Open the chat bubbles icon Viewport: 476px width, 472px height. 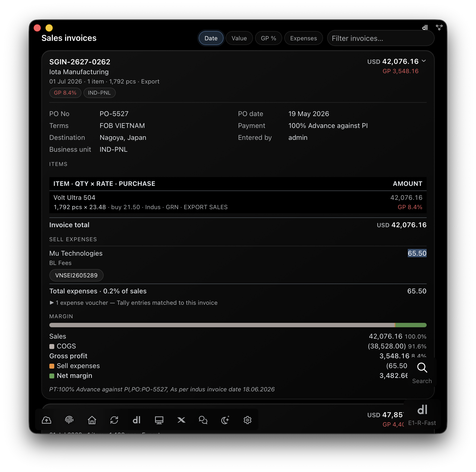[x=203, y=420]
